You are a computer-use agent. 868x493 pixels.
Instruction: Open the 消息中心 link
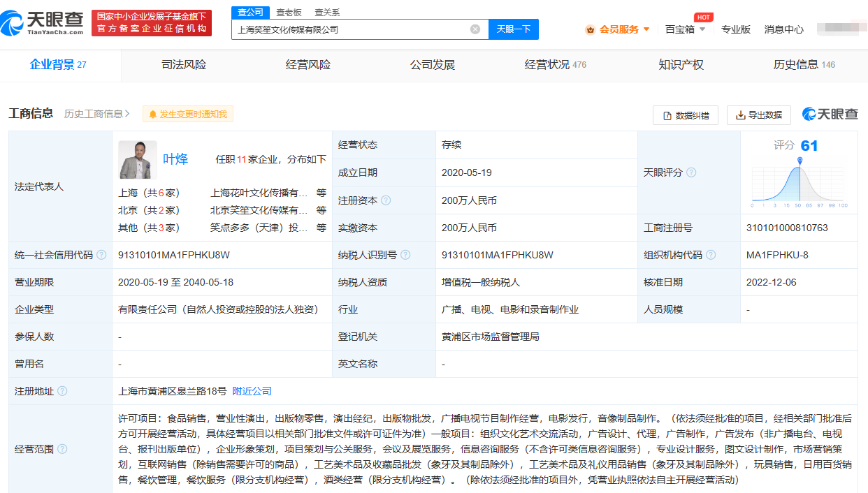[784, 29]
